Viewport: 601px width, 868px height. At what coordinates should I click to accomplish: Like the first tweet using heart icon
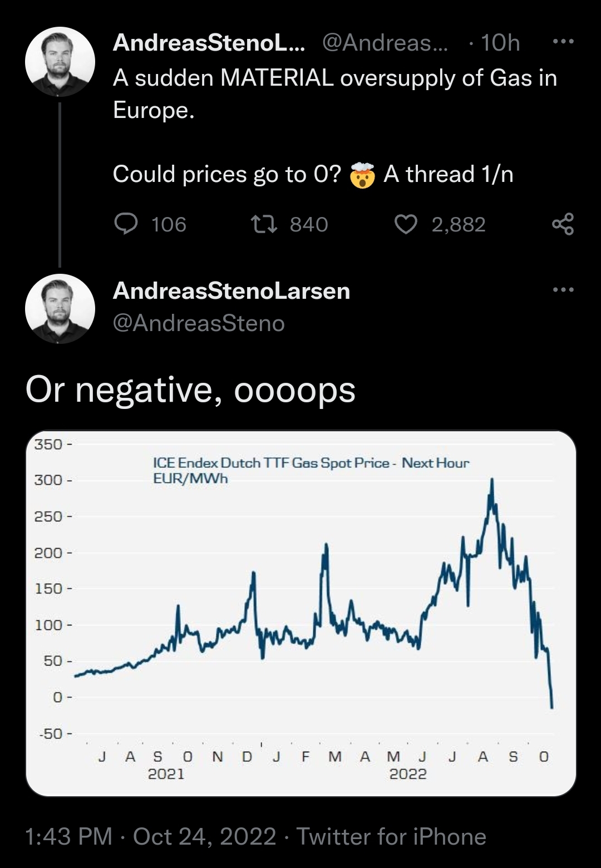406,224
